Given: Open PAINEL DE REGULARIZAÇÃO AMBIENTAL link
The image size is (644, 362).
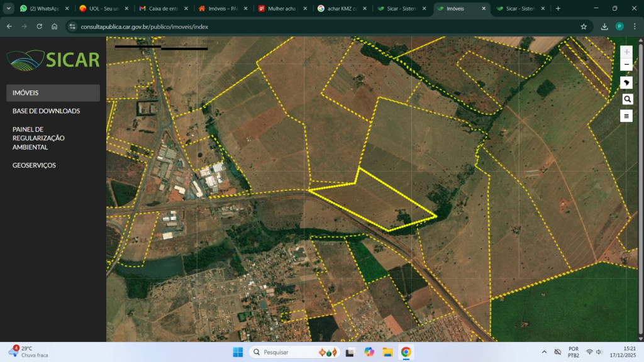Looking at the screenshot, I should coord(38,138).
